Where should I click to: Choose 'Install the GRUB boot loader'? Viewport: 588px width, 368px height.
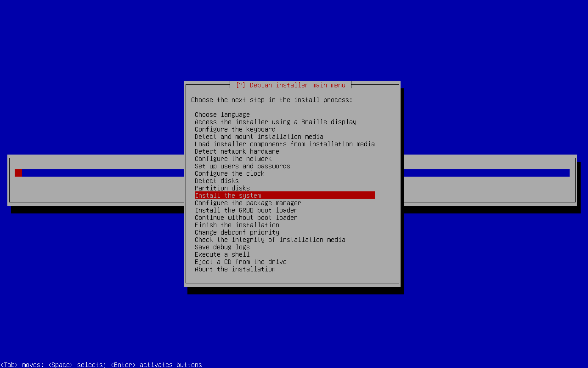[246, 210]
